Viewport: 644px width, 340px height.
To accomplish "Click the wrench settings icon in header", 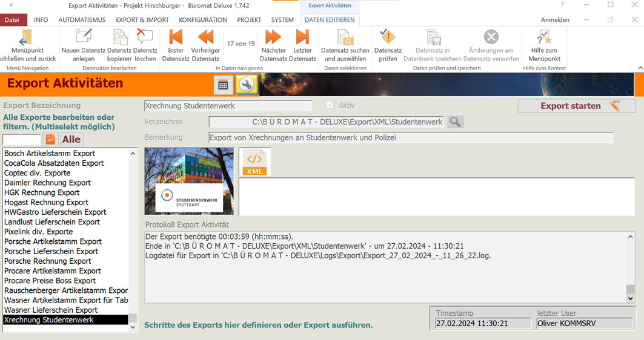I will point(246,85).
